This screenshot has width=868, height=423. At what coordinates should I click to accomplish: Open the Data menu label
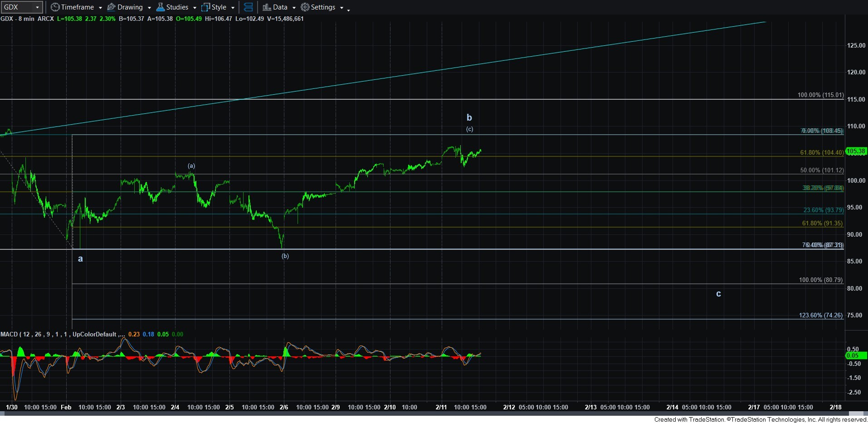(280, 7)
